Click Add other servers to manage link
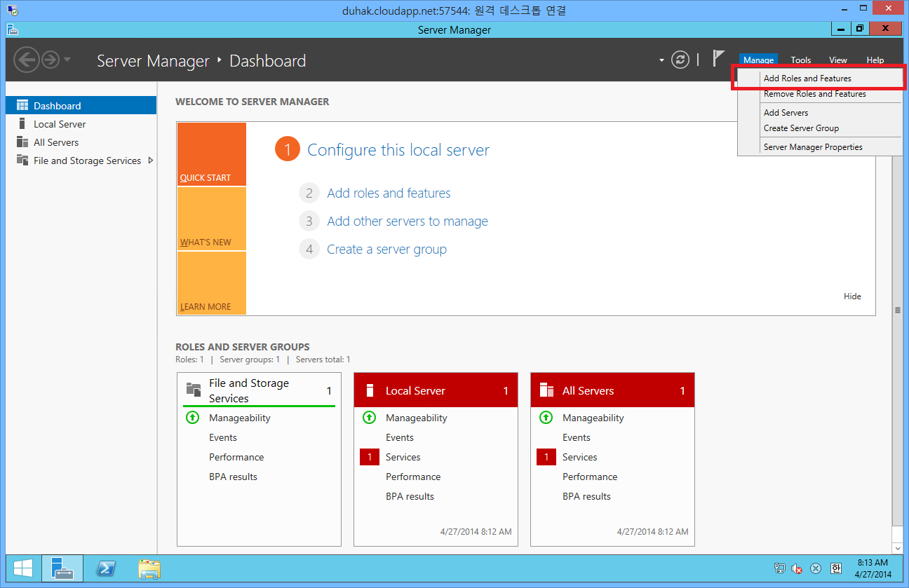Screen dimensions: 909x588 point(408,221)
